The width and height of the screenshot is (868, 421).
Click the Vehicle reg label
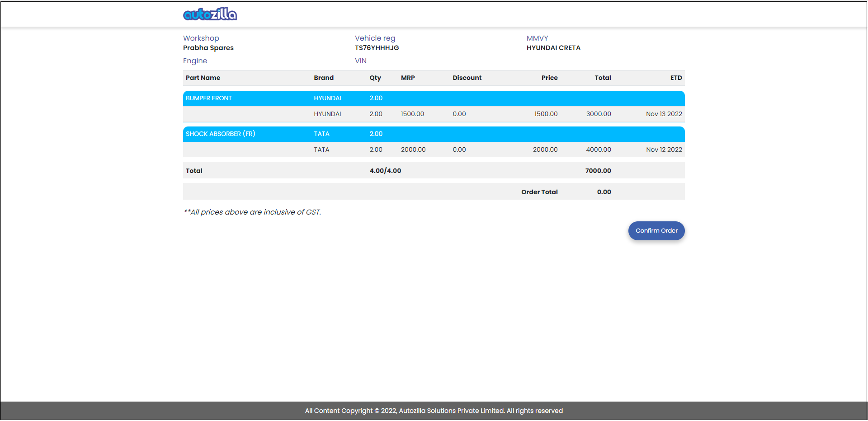coord(375,38)
